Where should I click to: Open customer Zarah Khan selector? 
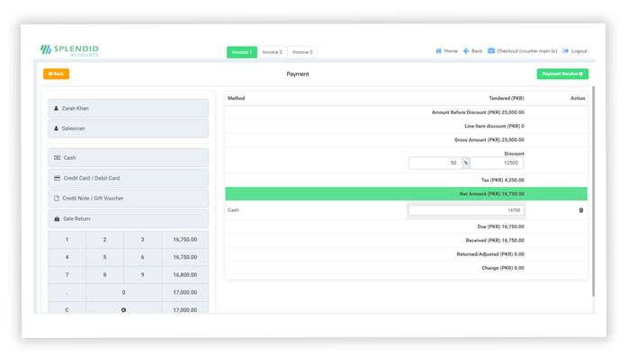pos(128,108)
